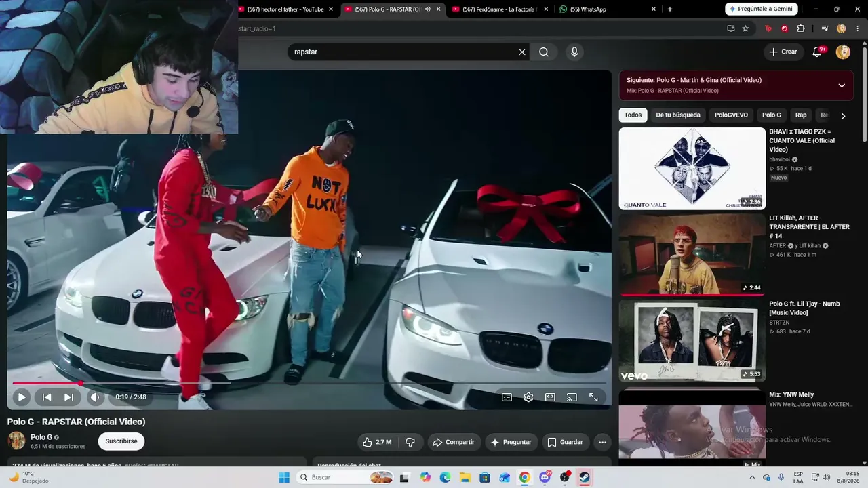
Task: Cast the video to a TV
Action: 572,397
